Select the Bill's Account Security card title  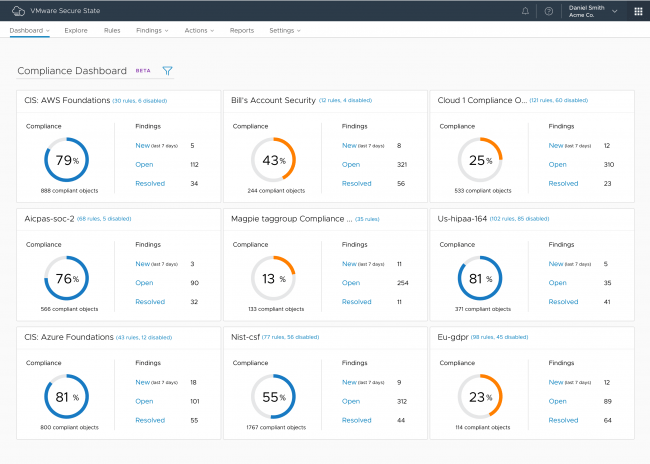point(273,100)
